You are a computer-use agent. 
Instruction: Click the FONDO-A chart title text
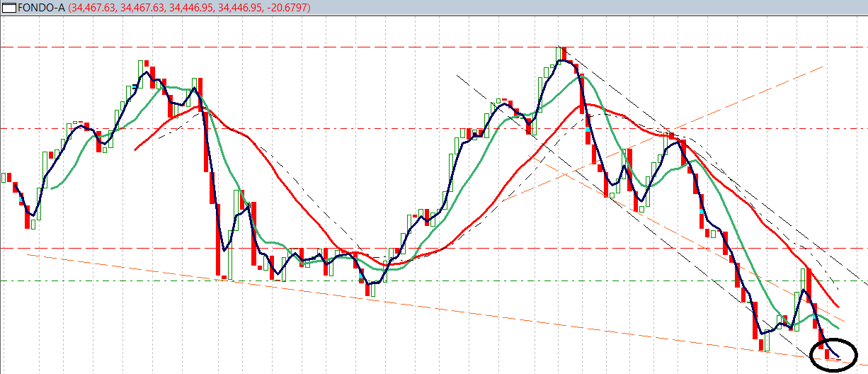(41, 8)
